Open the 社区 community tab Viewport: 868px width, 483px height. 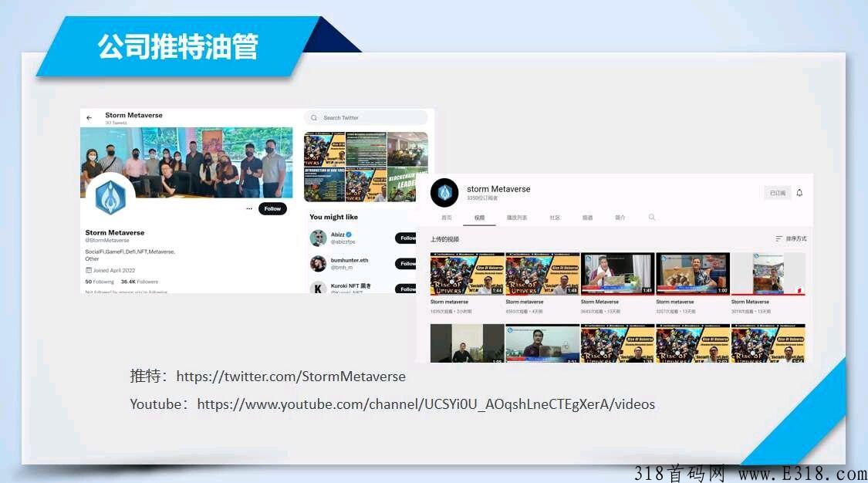pyautogui.click(x=556, y=218)
